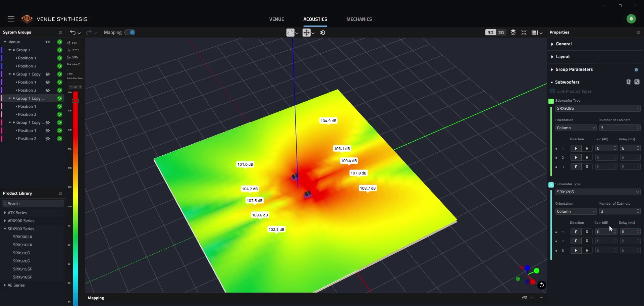Toggle Venue visibility eye icon
644x306 pixels.
[x=48, y=42]
